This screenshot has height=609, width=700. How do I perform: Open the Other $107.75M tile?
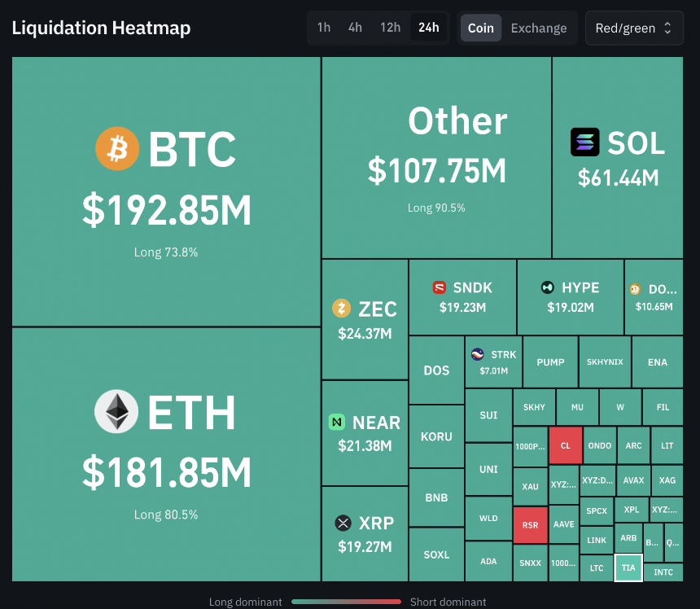(x=436, y=157)
